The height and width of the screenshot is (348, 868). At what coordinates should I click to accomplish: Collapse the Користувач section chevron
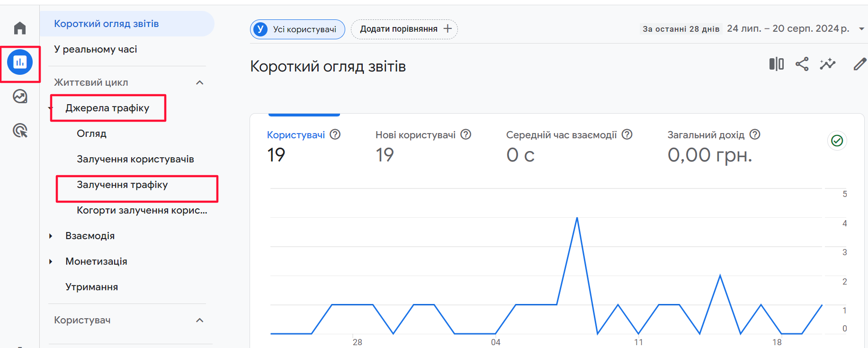click(x=200, y=320)
